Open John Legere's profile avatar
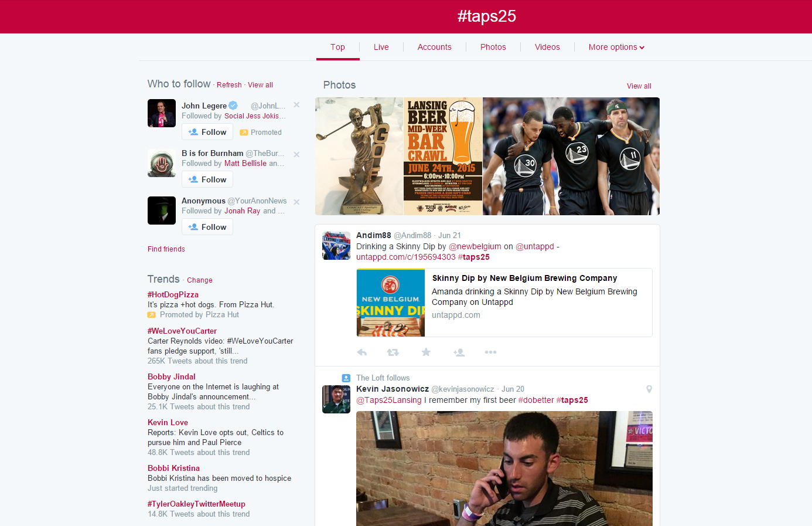This screenshot has height=526, width=812. [162, 113]
